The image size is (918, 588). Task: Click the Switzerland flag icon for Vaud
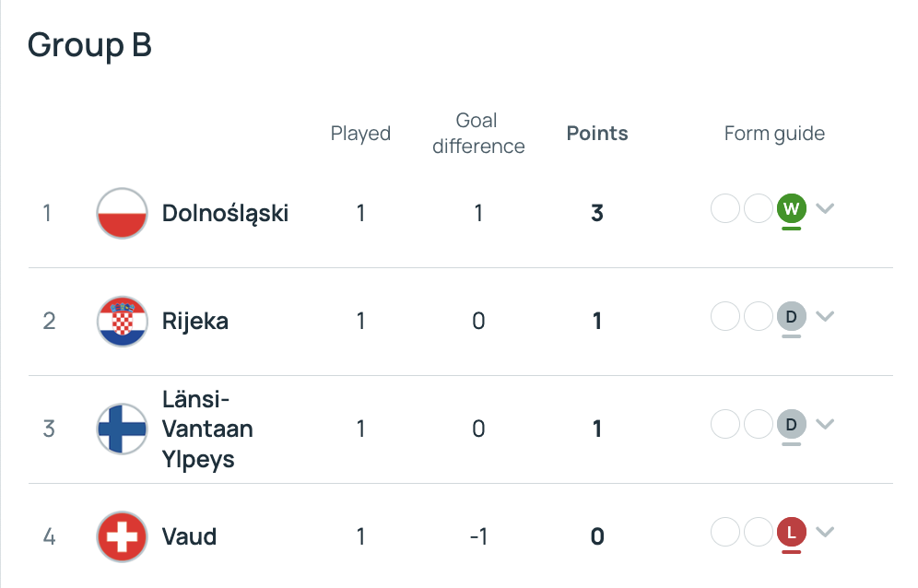[x=122, y=536]
